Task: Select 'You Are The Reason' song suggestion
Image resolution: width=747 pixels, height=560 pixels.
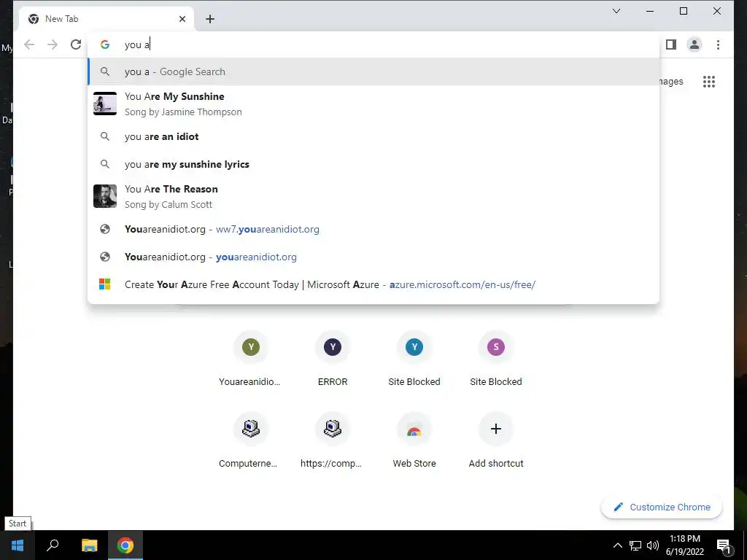Action: tap(374, 196)
